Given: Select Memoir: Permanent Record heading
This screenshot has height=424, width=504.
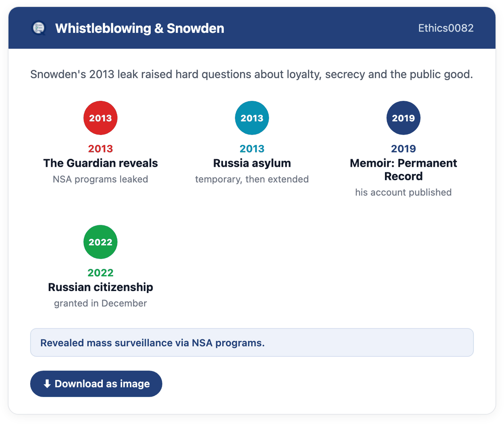Looking at the screenshot, I should [404, 170].
